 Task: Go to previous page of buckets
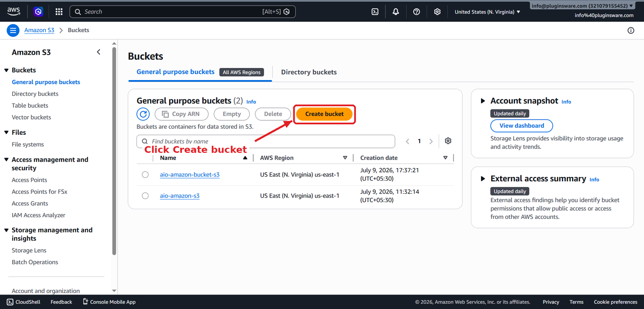tap(407, 141)
